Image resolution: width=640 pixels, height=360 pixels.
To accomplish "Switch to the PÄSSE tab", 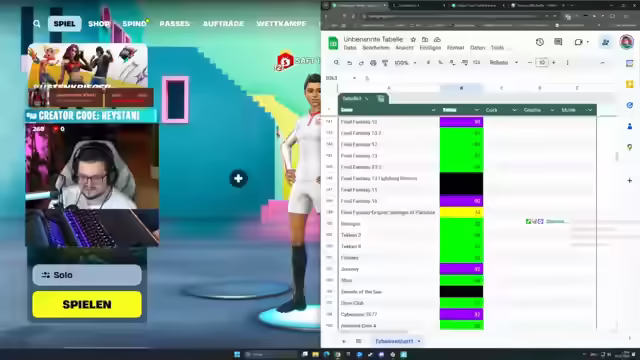I will 174,24.
